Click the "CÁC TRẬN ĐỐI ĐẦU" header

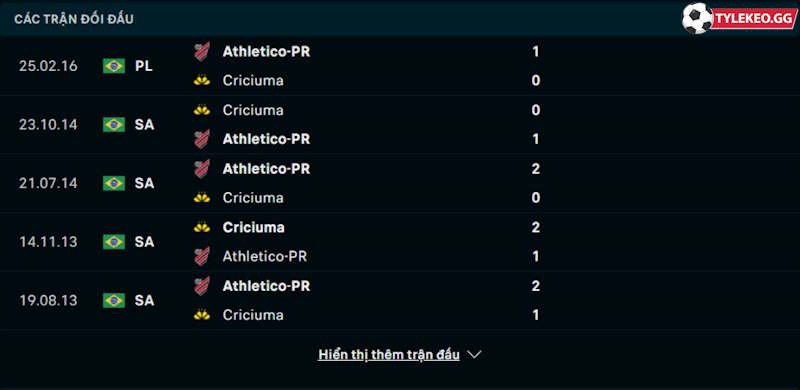(74, 19)
